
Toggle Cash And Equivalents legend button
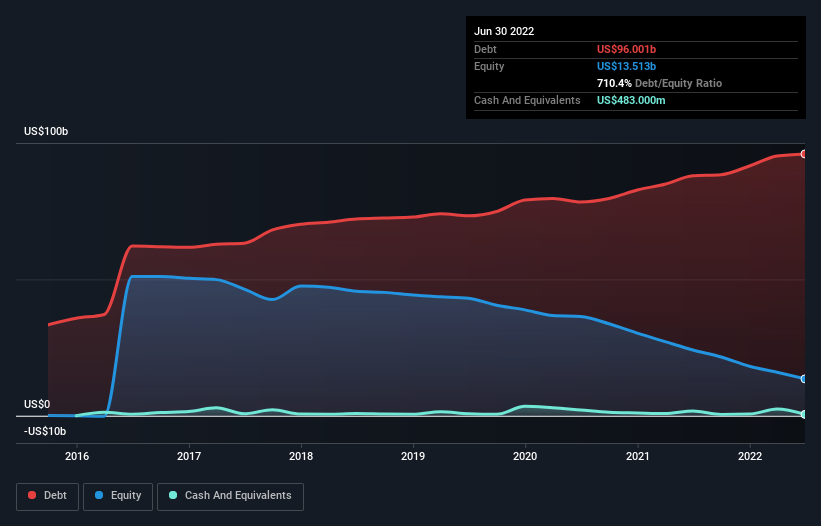(230, 496)
